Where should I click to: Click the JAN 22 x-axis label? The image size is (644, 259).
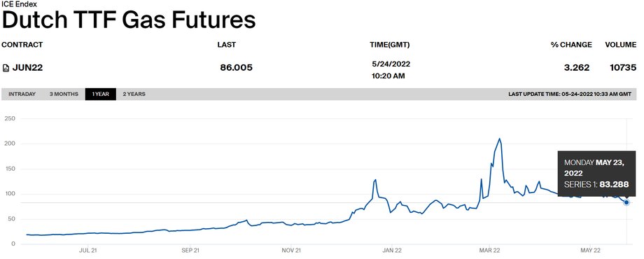pos(392,250)
